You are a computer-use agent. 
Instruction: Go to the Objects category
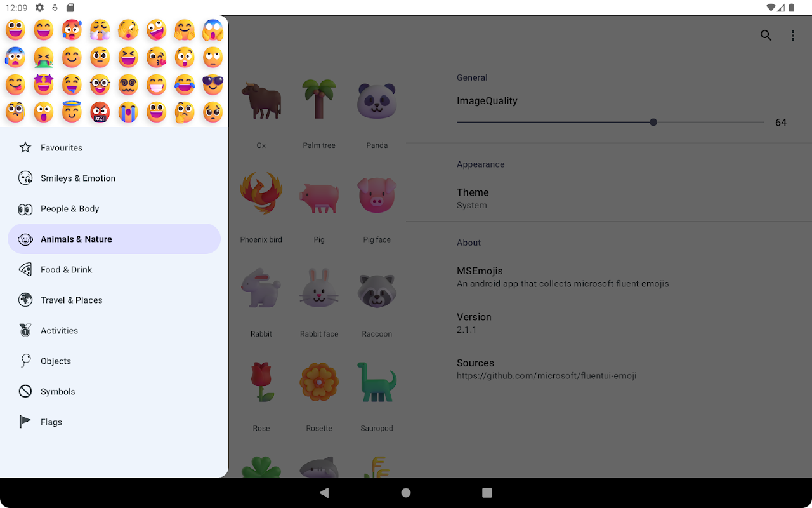coord(114,361)
